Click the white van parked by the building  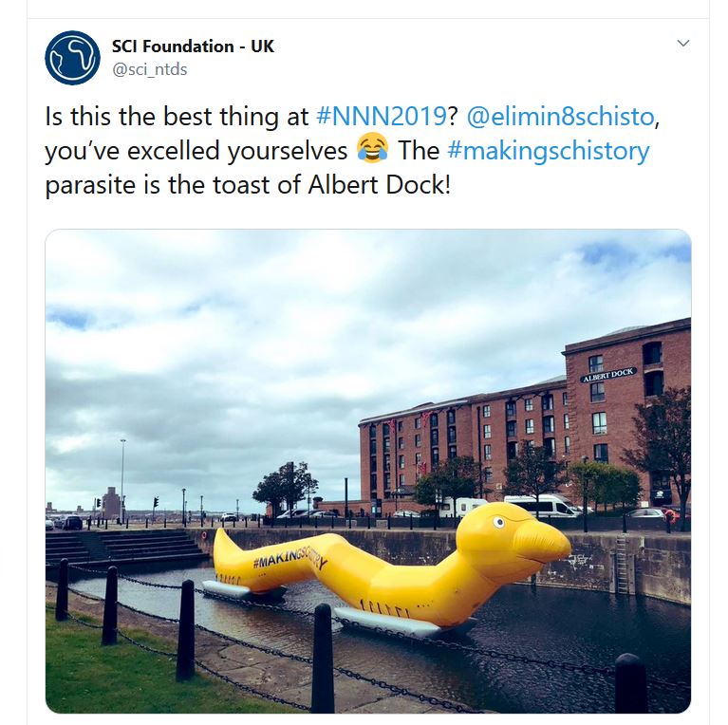coord(541,506)
